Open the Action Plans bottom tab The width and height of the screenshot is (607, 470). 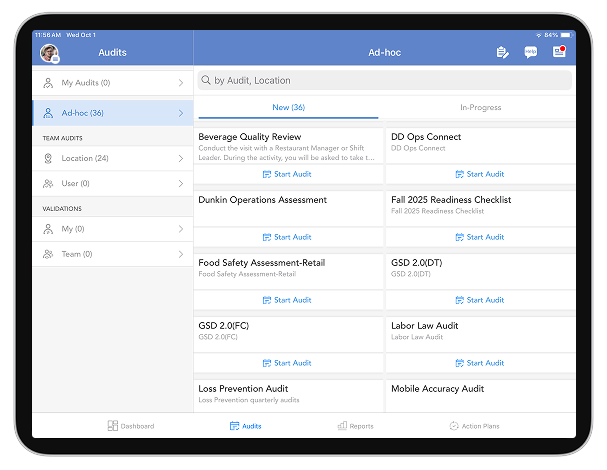[474, 426]
